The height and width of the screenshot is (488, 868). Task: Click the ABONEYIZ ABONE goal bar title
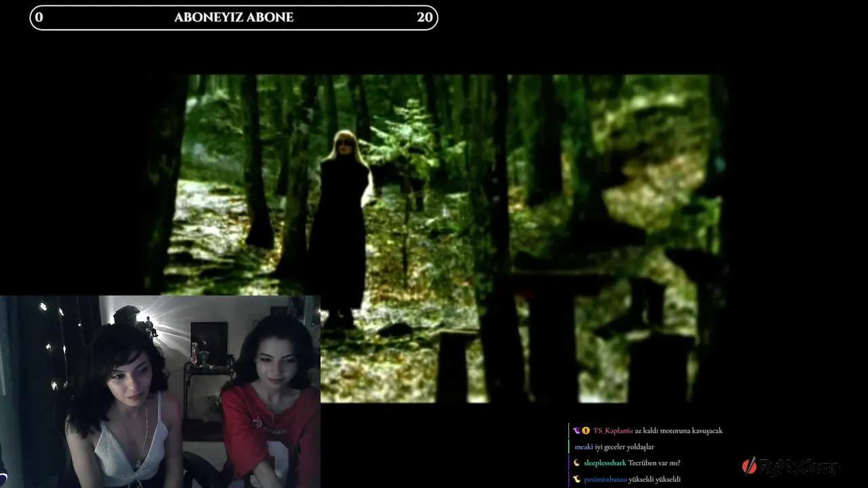click(x=234, y=18)
